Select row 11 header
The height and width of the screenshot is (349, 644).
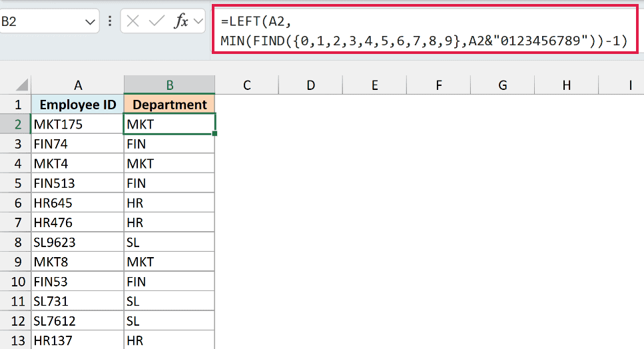(x=15, y=301)
